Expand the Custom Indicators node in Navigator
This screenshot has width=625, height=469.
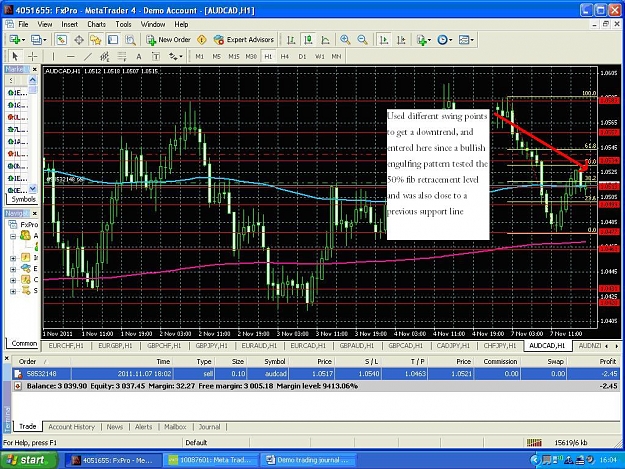coord(13,281)
